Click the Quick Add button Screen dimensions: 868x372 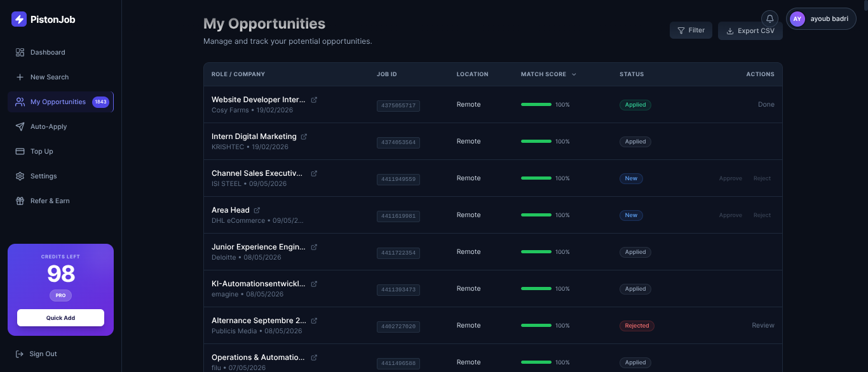coord(60,317)
